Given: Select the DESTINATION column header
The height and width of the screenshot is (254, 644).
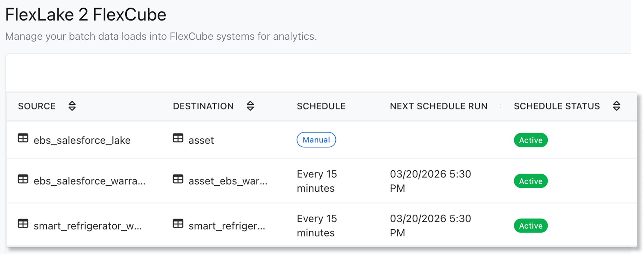Looking at the screenshot, I should tap(203, 106).
